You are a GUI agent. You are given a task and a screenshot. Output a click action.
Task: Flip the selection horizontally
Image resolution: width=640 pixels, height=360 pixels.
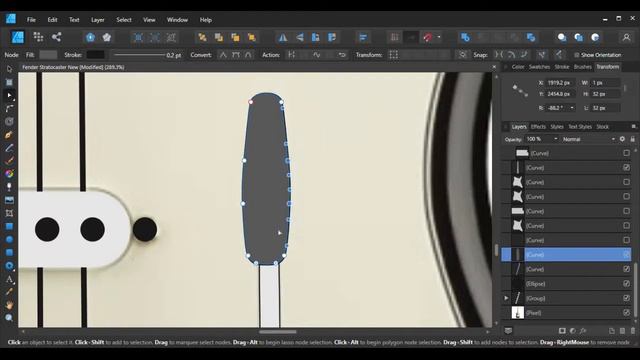click(282, 38)
